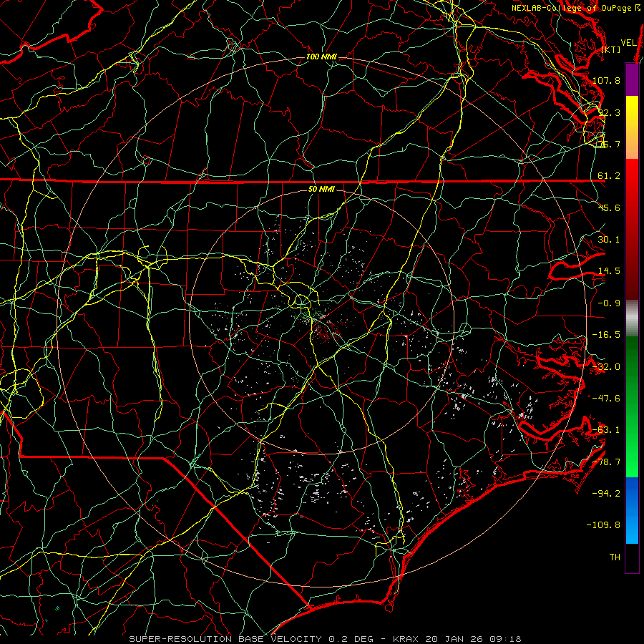This screenshot has width=644, height=644.
Task: Click the 20 JAN 26 09:18 timestamp
Action: [x=472, y=639]
